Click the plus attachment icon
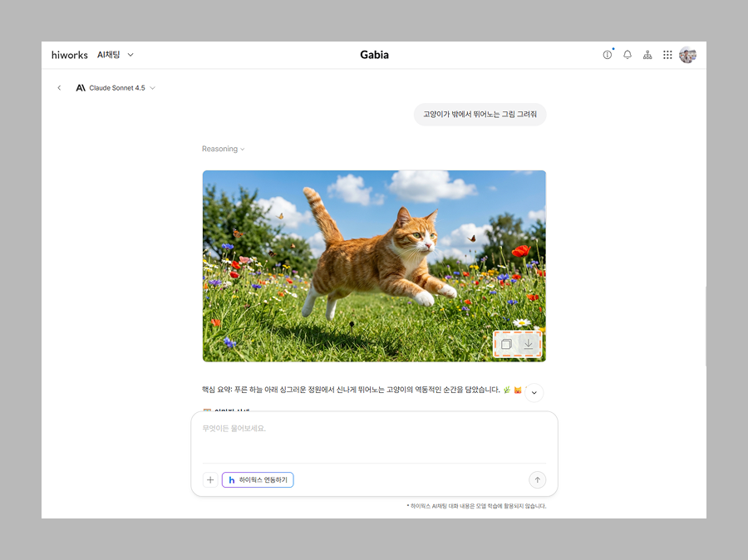748x560 pixels. pos(210,480)
